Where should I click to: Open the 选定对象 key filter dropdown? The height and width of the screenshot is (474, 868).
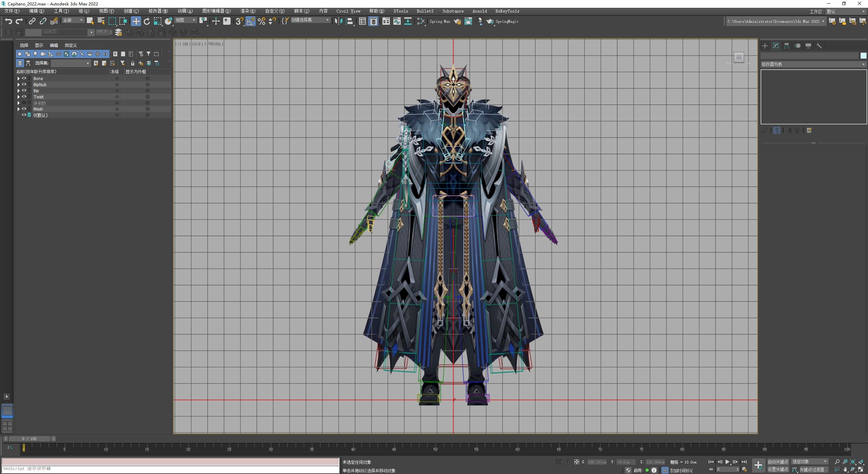pyautogui.click(x=810, y=461)
